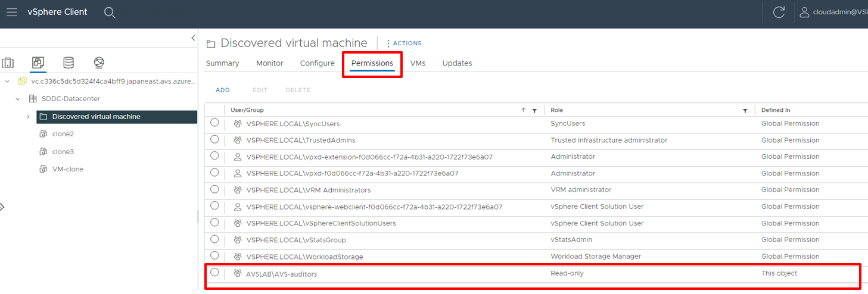
Task: Switch to the VMs tab
Action: 418,63
